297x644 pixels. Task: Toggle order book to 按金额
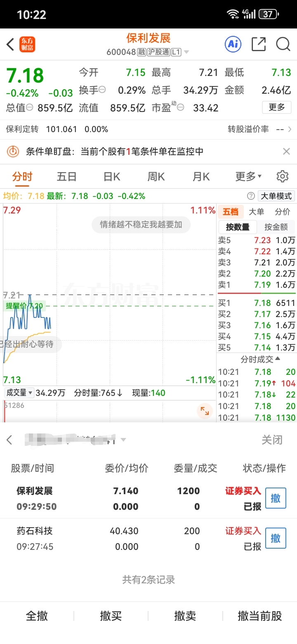[x=276, y=227]
